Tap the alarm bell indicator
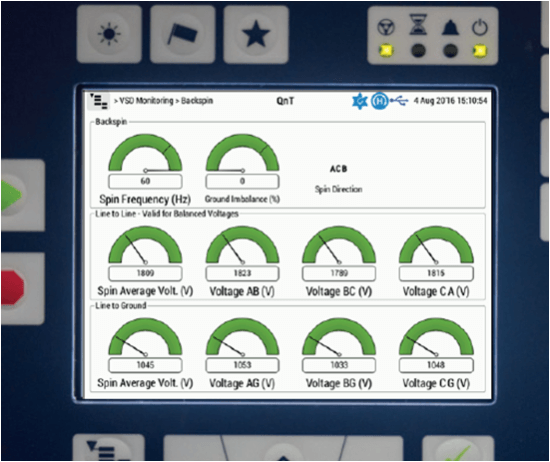Screen dimensions: 550x462 (450, 27)
